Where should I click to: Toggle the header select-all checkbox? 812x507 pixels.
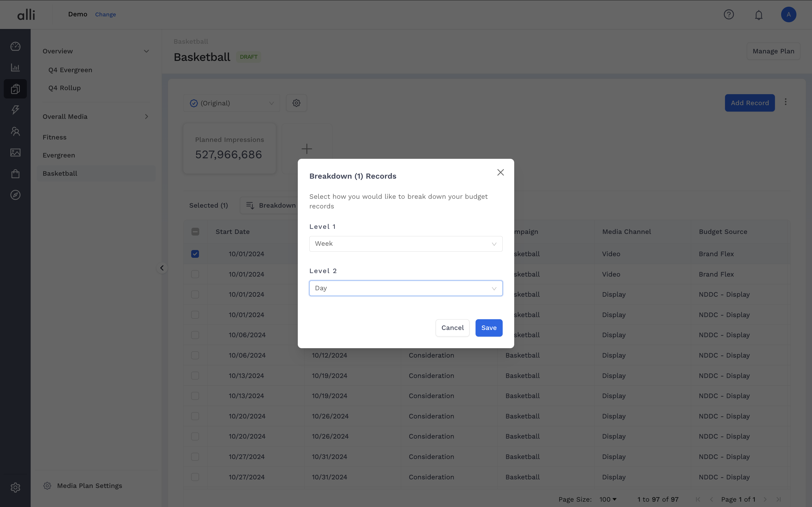(195, 232)
